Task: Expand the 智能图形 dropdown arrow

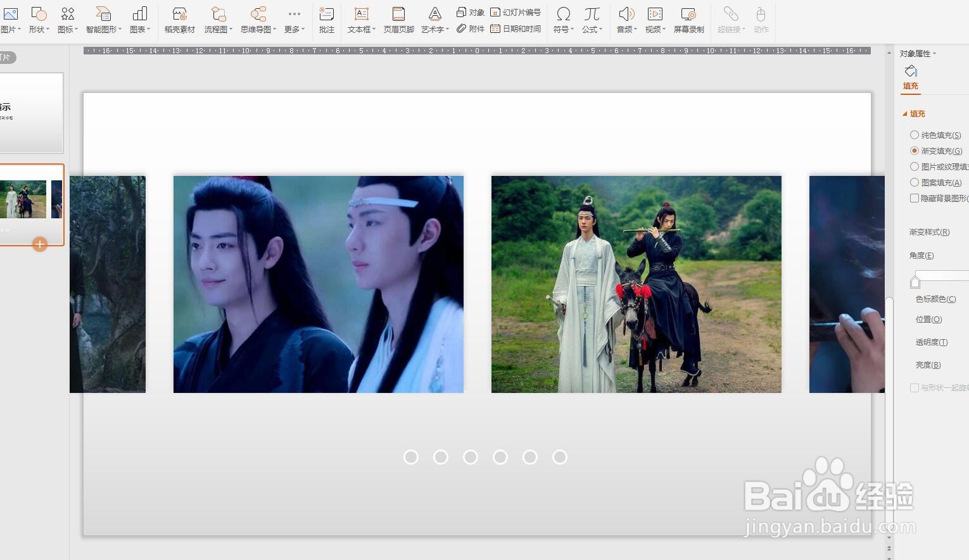Action: [x=120, y=30]
